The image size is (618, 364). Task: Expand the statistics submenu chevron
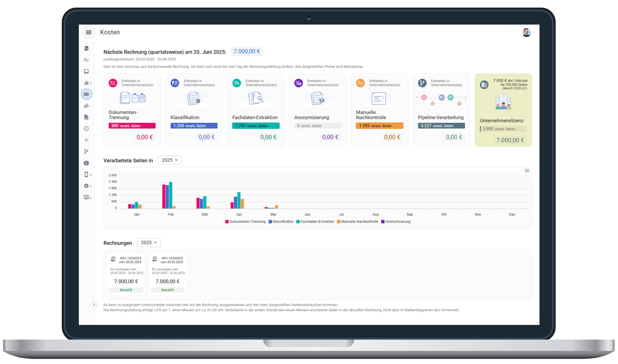pyautogui.click(x=91, y=83)
